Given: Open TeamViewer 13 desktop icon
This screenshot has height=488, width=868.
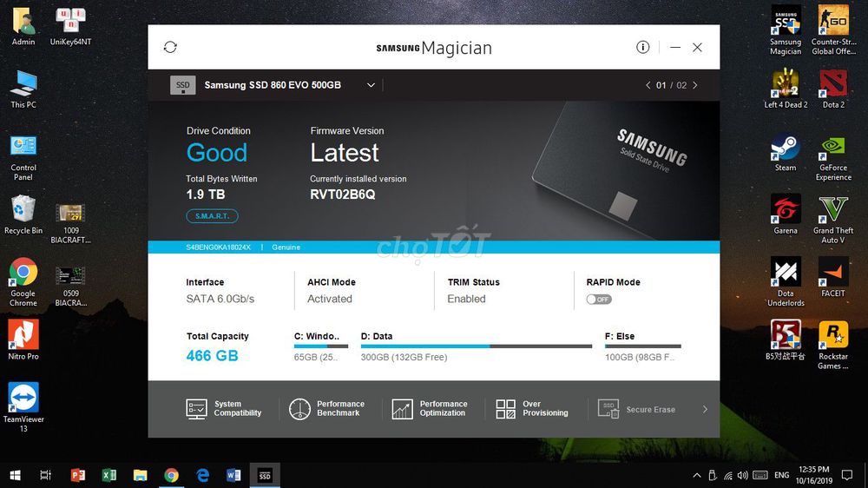Looking at the screenshot, I should 23,406.
